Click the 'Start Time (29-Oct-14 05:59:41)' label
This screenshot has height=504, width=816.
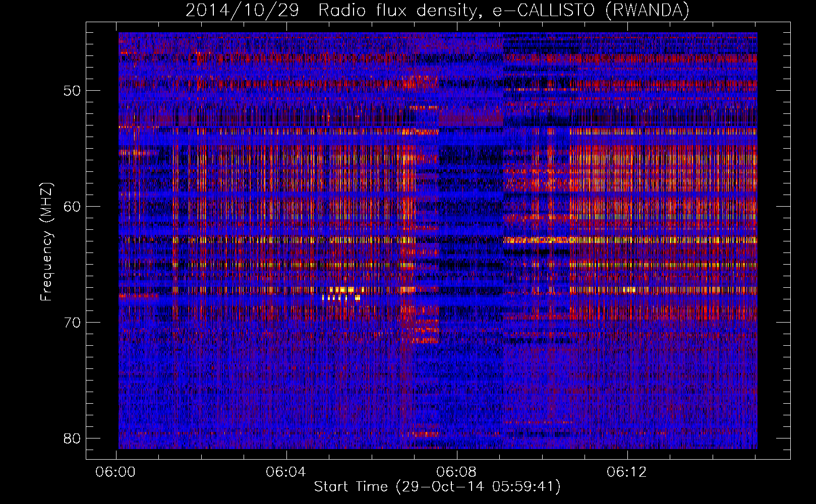pyautogui.click(x=437, y=487)
